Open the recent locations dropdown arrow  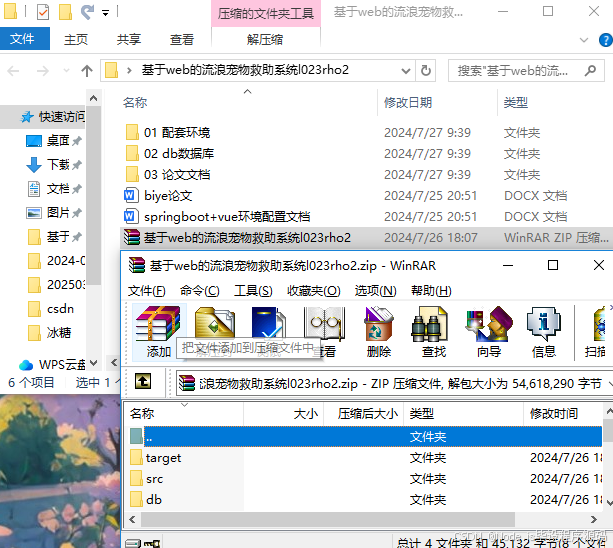[x=66, y=71]
